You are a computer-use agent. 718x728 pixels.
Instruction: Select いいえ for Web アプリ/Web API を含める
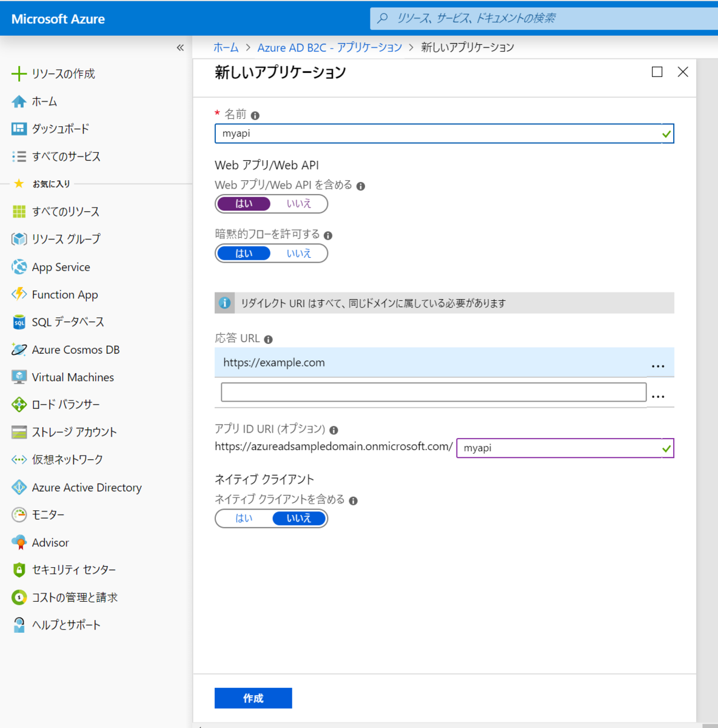pyautogui.click(x=299, y=204)
